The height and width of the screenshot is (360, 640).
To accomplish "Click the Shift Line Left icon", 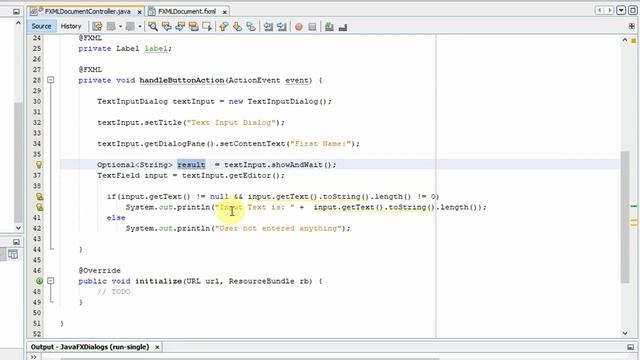I will click(x=268, y=27).
